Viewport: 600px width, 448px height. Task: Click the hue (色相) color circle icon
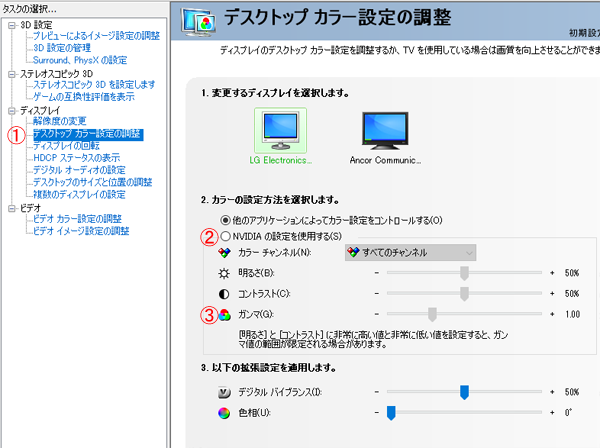pyautogui.click(x=224, y=413)
